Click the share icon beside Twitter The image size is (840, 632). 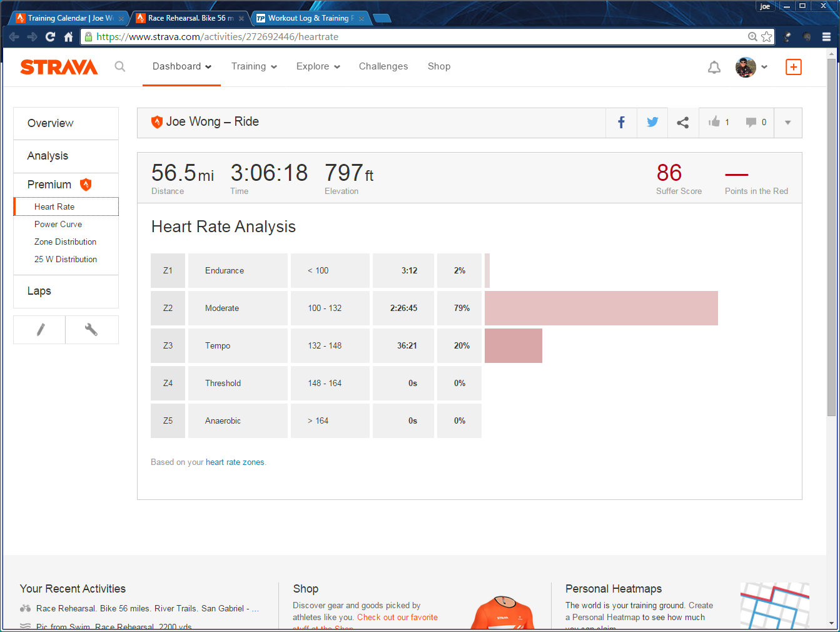click(x=683, y=123)
